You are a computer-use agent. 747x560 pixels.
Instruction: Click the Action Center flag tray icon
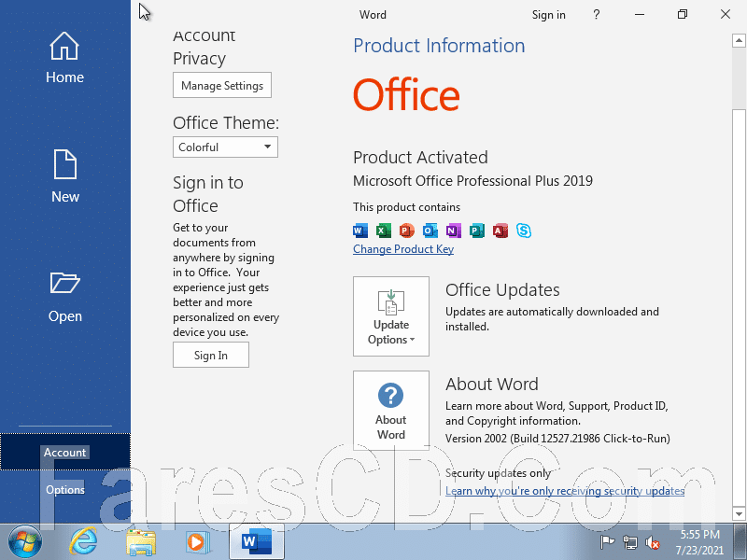point(606,542)
